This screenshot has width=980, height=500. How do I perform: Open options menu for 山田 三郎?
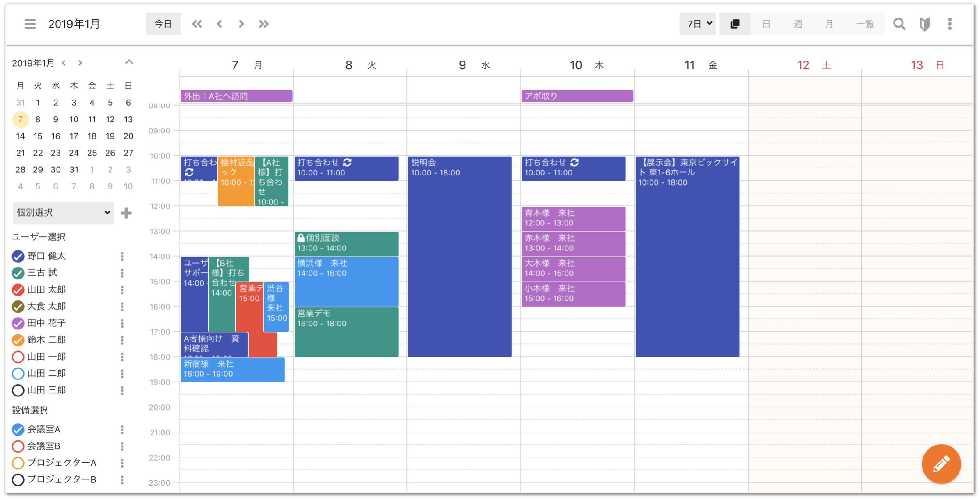point(122,390)
